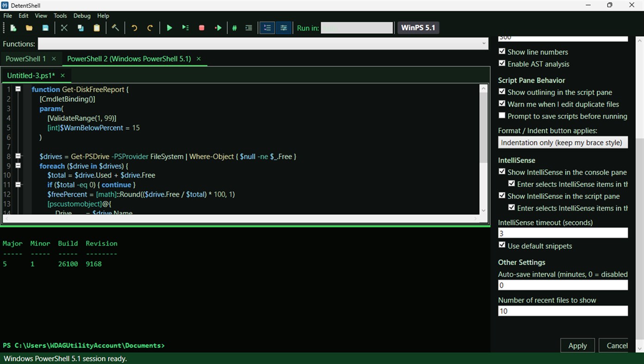The image size is (644, 364).
Task: Undo the last edit with the undo arrow
Action: [134, 28]
